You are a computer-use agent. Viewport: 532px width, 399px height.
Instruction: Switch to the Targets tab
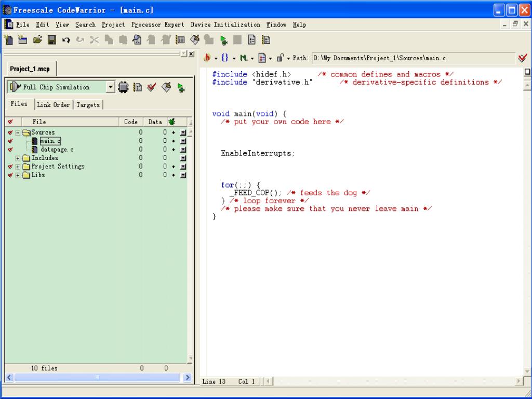click(88, 105)
